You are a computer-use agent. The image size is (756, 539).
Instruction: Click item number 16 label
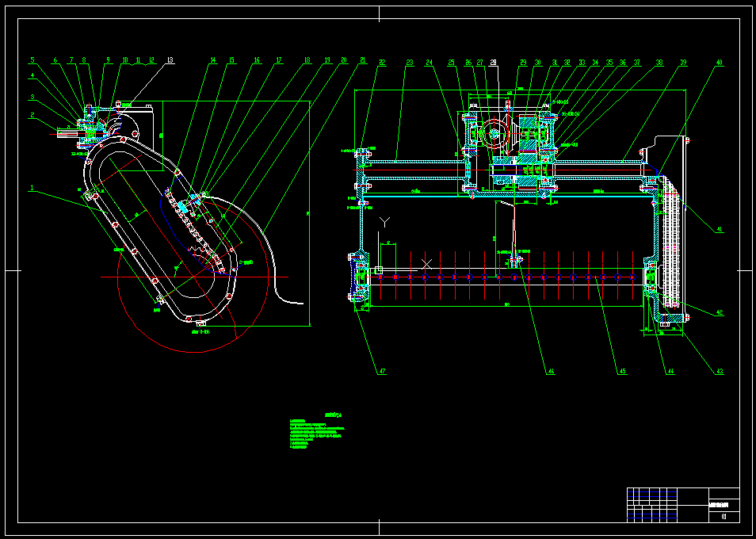(257, 60)
